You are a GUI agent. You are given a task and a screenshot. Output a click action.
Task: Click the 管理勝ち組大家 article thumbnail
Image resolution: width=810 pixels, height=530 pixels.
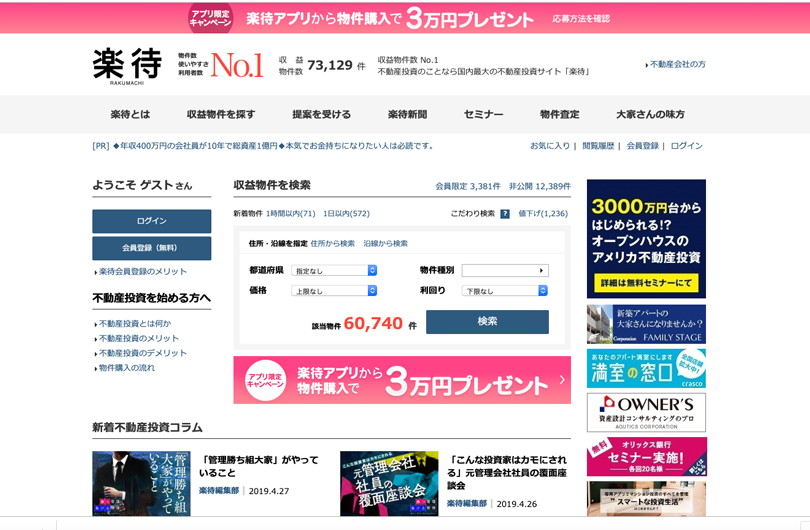click(x=141, y=484)
